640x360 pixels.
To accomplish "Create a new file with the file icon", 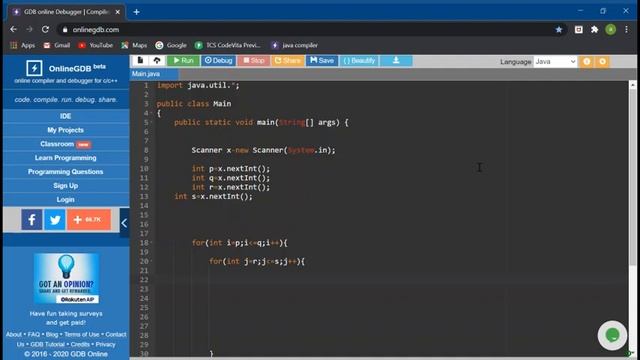I will [x=140, y=60].
